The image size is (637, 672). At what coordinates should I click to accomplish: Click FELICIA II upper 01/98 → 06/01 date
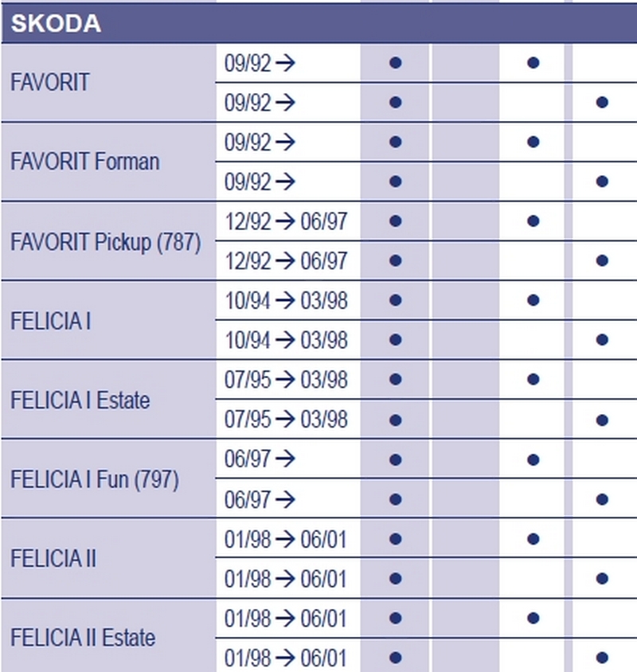point(286,539)
